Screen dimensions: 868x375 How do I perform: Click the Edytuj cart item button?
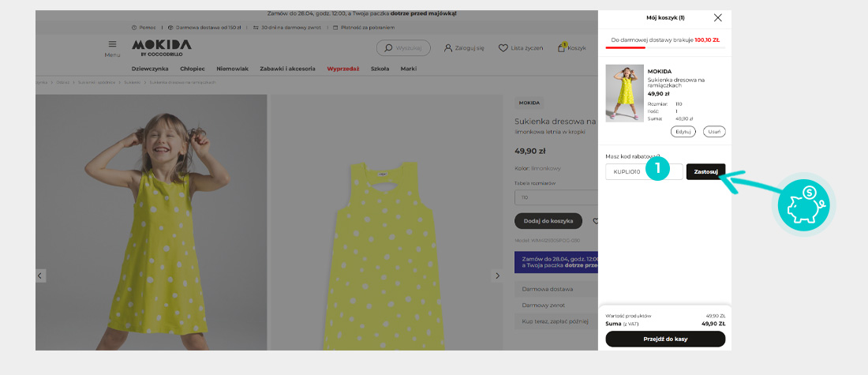pos(683,132)
